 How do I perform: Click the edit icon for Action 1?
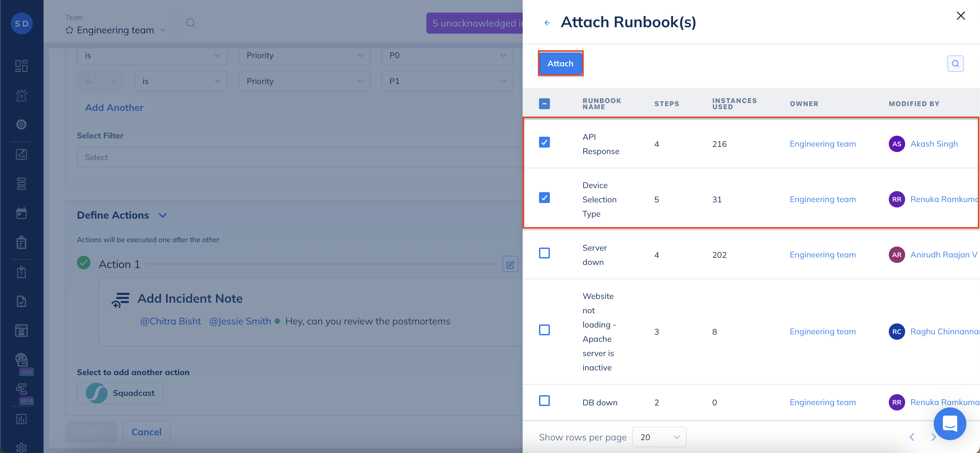coord(510,264)
